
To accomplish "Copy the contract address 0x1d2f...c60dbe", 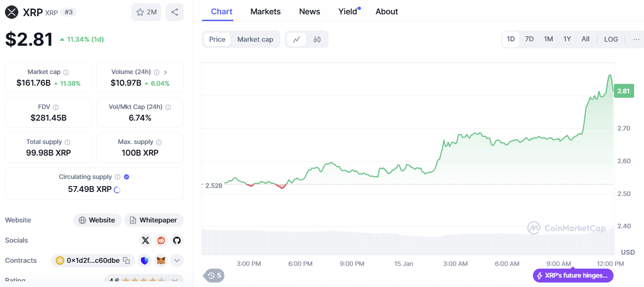I will coord(127,261).
